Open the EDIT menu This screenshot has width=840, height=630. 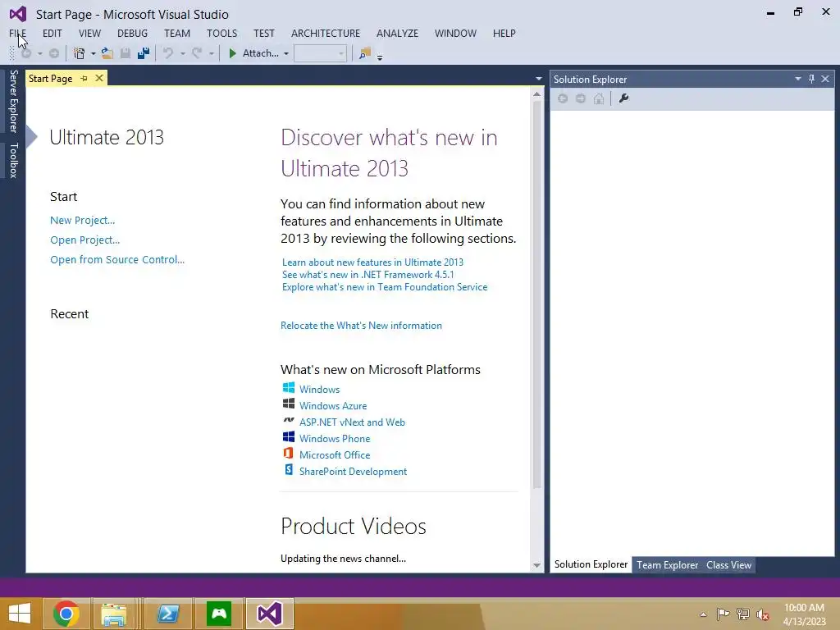coord(52,33)
